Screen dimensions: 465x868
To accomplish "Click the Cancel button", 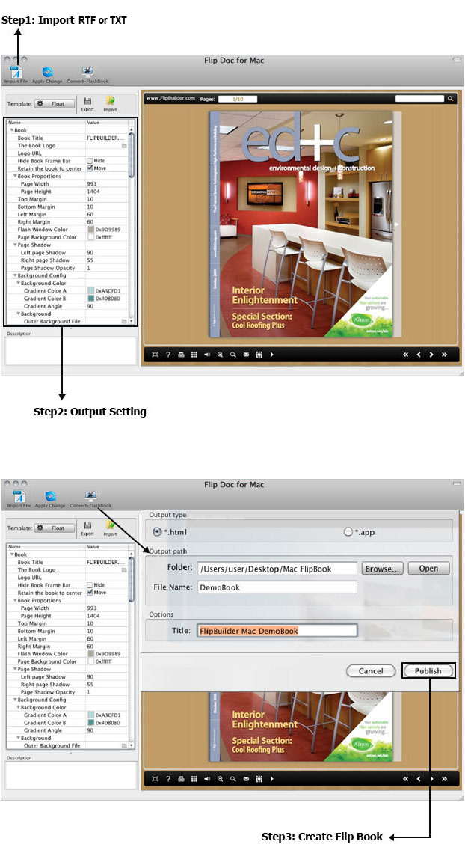I will pyautogui.click(x=371, y=671).
